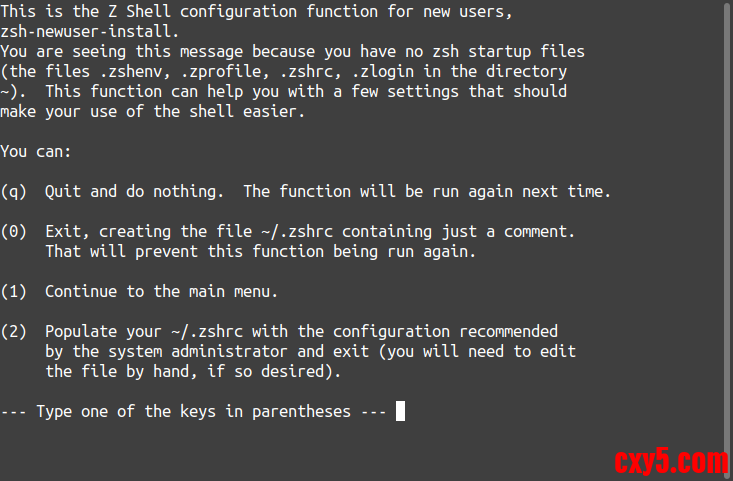Click the terminal's vertical scrollbar
The height and width of the screenshot is (481, 733).
click(727, 240)
